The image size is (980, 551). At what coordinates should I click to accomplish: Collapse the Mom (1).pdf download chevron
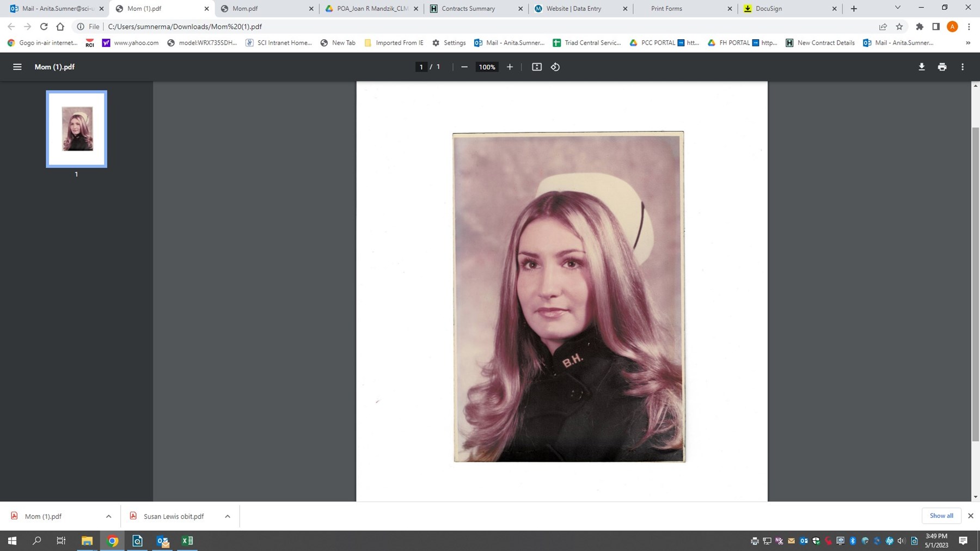pyautogui.click(x=108, y=516)
